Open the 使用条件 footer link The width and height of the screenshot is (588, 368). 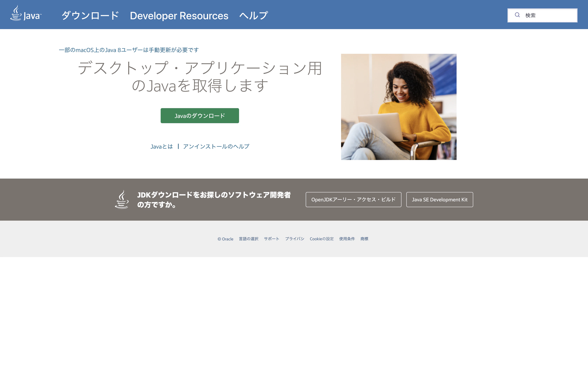pyautogui.click(x=347, y=239)
